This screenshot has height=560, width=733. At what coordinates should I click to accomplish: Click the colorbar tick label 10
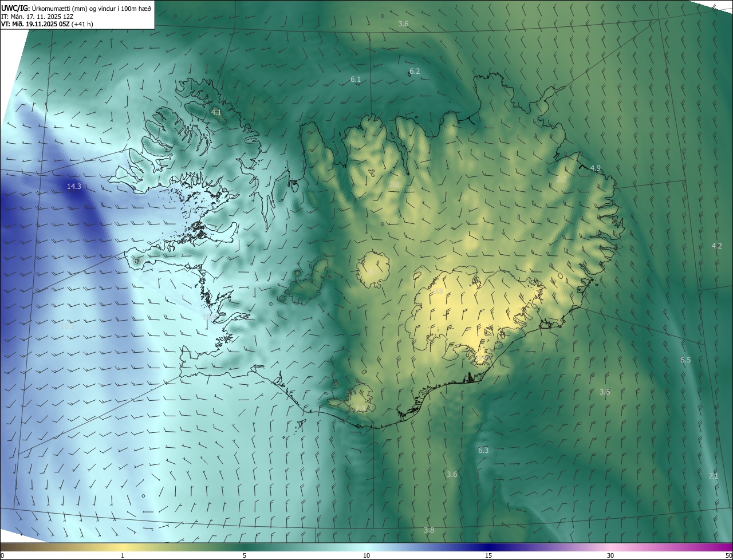click(x=366, y=555)
